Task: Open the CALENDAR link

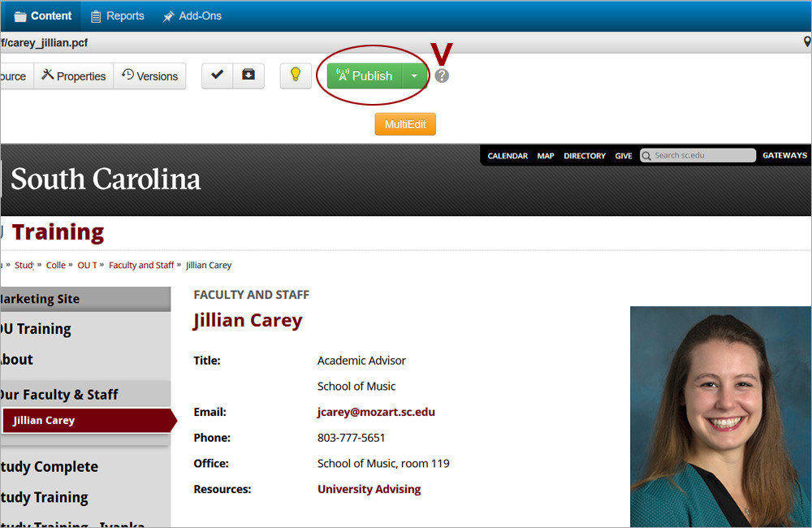Action: [x=508, y=156]
